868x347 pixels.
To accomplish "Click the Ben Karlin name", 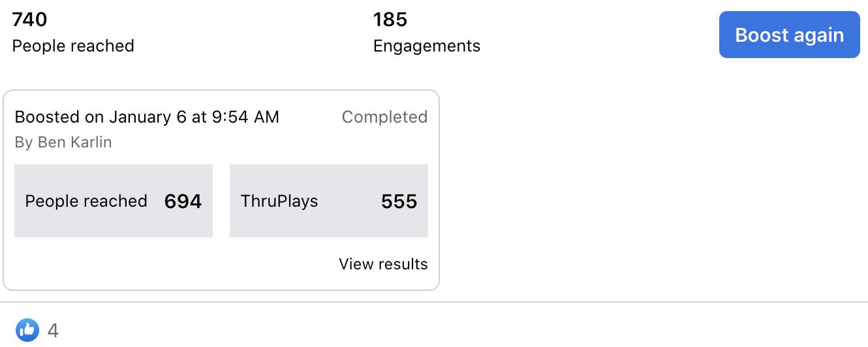I will click(x=75, y=142).
